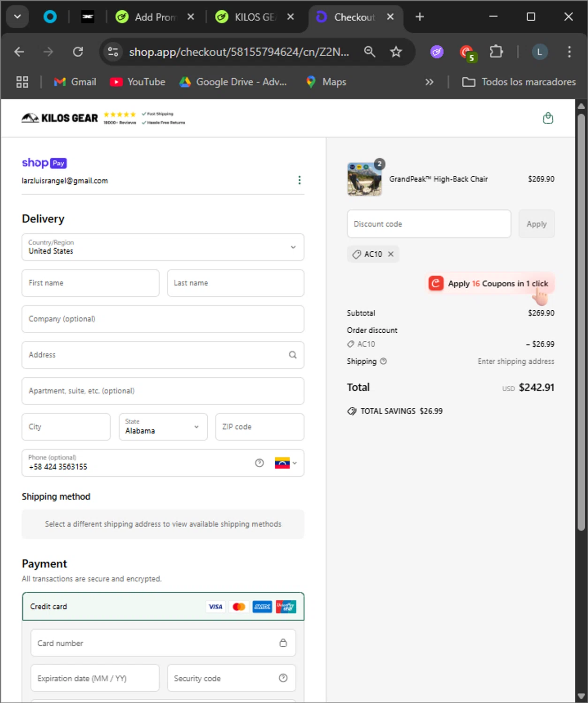Open the tab search dropdown
The image size is (588, 703).
(x=17, y=17)
